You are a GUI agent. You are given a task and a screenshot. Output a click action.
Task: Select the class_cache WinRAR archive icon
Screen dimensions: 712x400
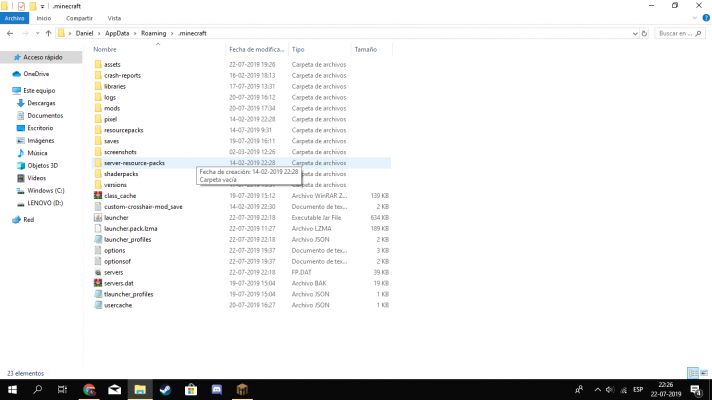pyautogui.click(x=98, y=196)
